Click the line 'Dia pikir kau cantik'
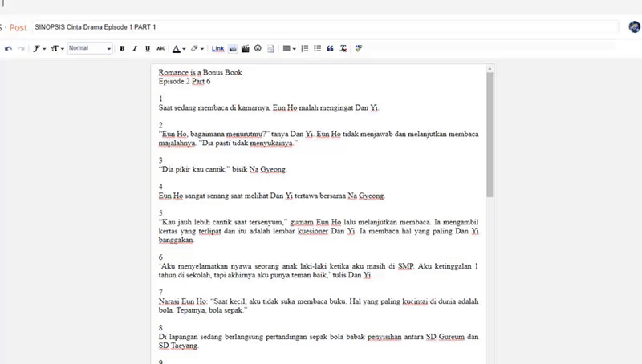The width and height of the screenshot is (642, 364). pyautogui.click(x=194, y=169)
